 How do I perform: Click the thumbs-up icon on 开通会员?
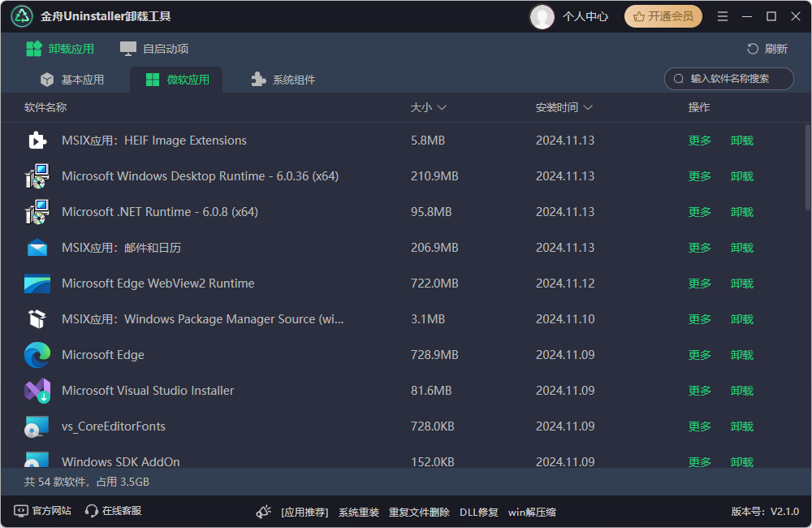(639, 16)
